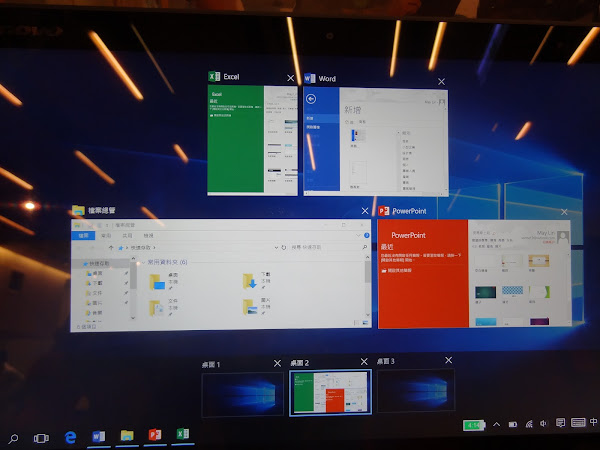The height and width of the screenshot is (450, 600).
Task: Open the 桌面 folder in frequent folders
Action: pyautogui.click(x=164, y=281)
